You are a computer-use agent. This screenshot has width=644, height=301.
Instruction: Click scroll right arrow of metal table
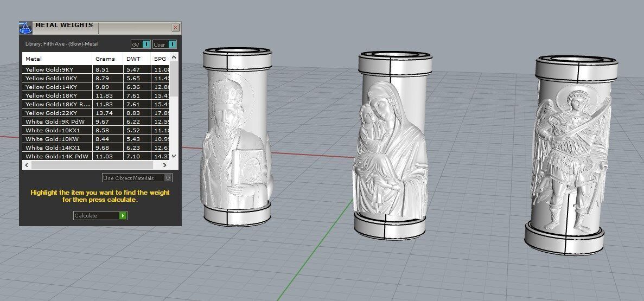[165, 165]
